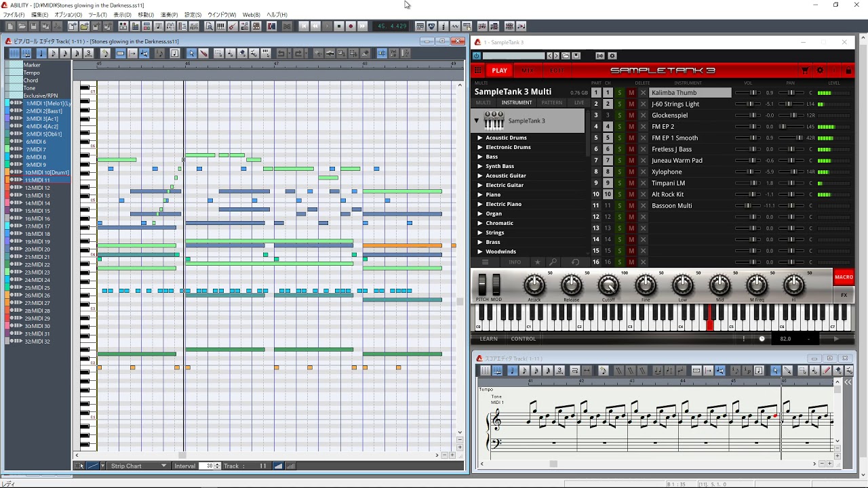Click the LEARN button under the keyboard
Image resolution: width=868 pixels, height=488 pixels.
(x=488, y=339)
